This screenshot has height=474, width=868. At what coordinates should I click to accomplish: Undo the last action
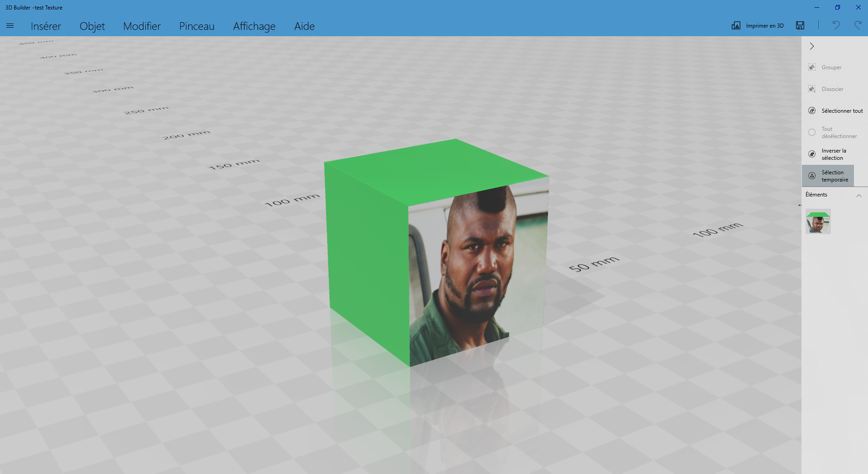pyautogui.click(x=836, y=25)
